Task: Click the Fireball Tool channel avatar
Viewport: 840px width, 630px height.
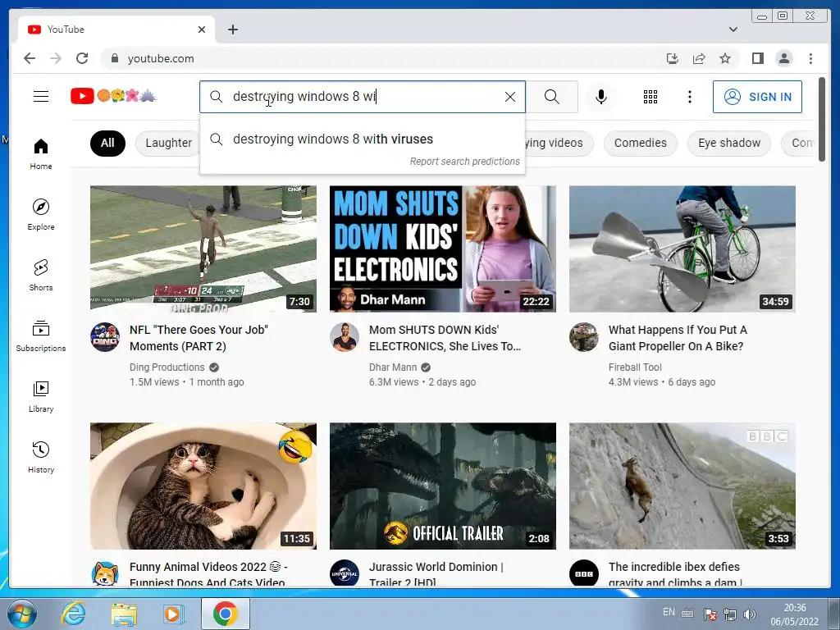Action: click(x=584, y=337)
